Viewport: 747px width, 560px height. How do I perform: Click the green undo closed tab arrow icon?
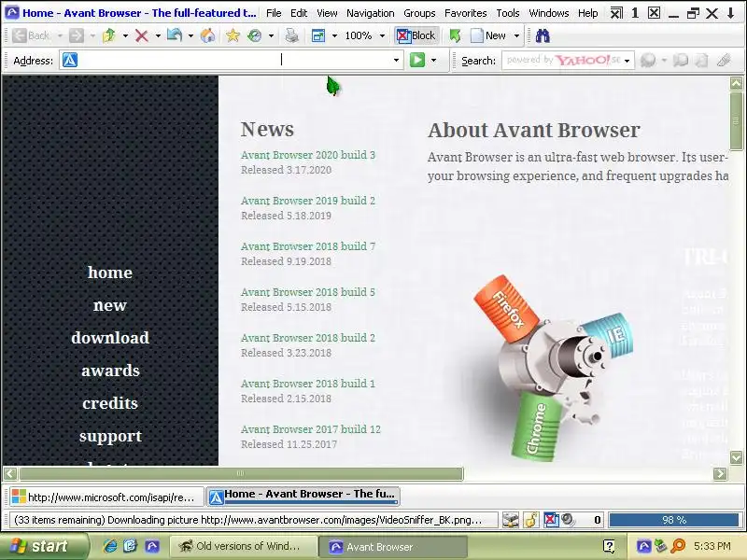click(x=455, y=35)
